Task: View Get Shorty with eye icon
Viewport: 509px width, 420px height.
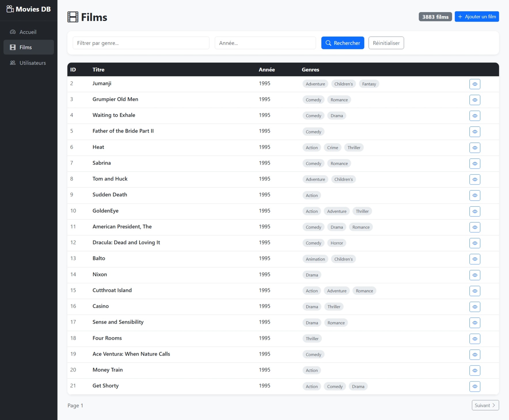Action: 475,386
